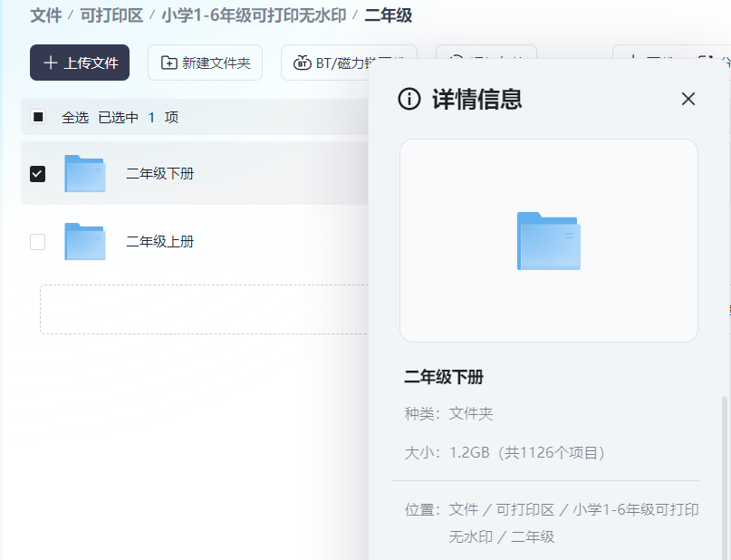
Task: Close the 详情信息 details panel
Action: [688, 99]
